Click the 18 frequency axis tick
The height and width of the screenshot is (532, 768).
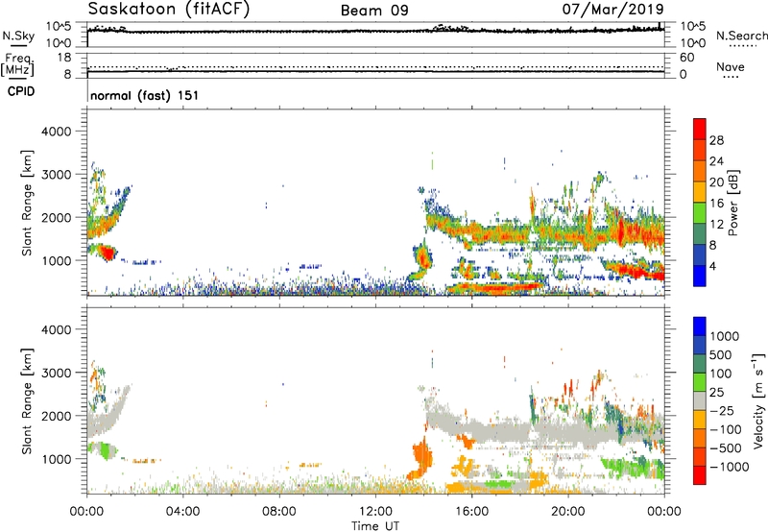[64, 58]
